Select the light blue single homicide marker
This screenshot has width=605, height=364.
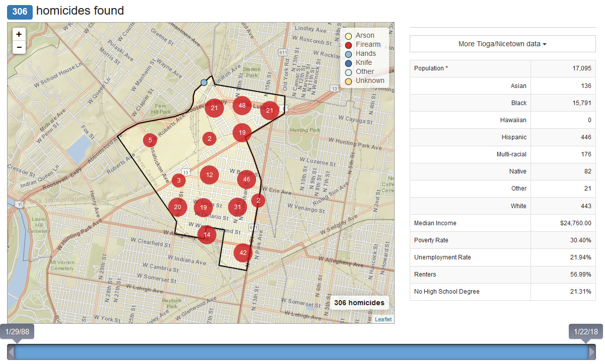[x=204, y=82]
